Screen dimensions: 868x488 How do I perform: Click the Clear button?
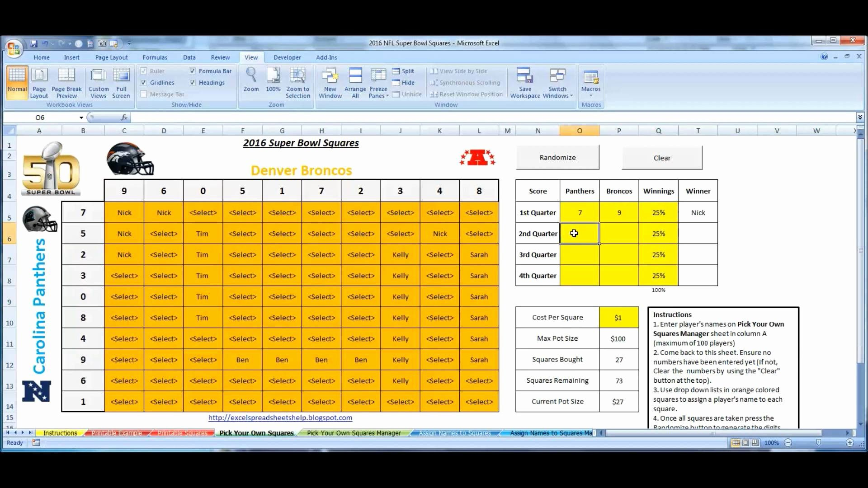click(661, 158)
